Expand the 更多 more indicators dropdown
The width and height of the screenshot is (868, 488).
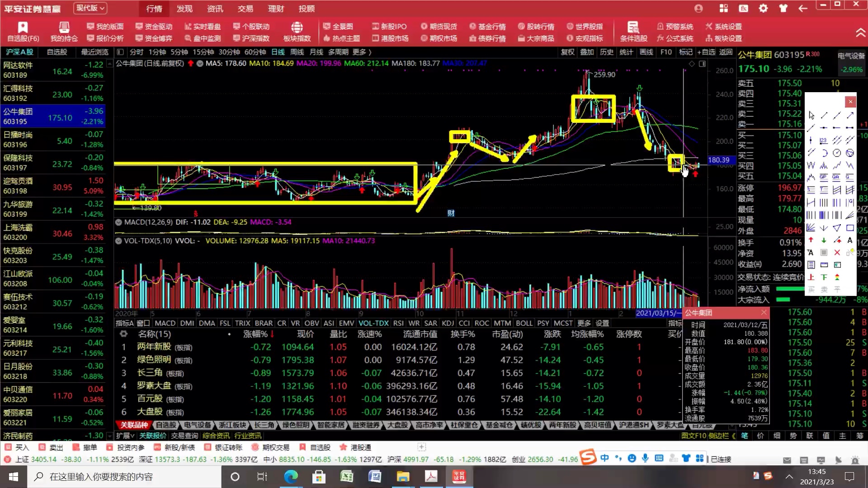583,323
